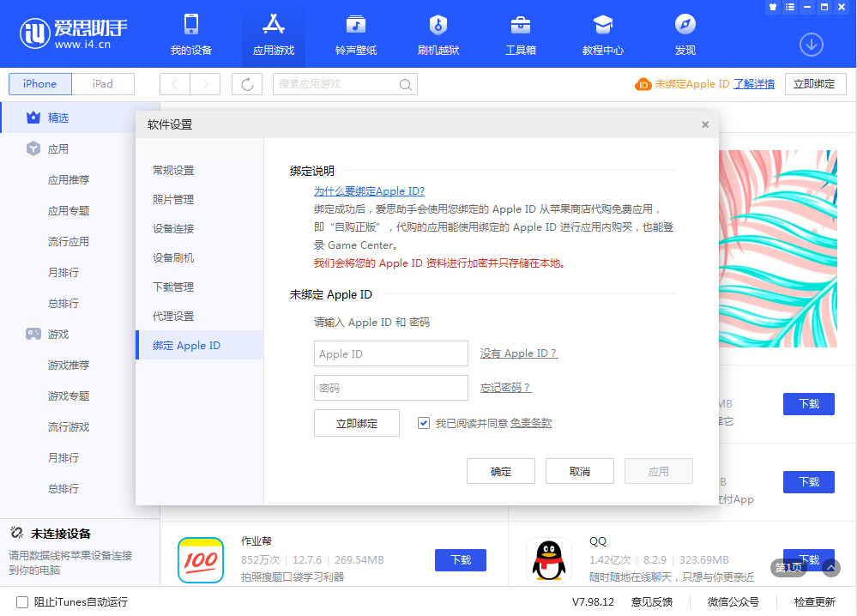857x616 pixels.
Task: Click the 密码 password field
Action: point(391,388)
